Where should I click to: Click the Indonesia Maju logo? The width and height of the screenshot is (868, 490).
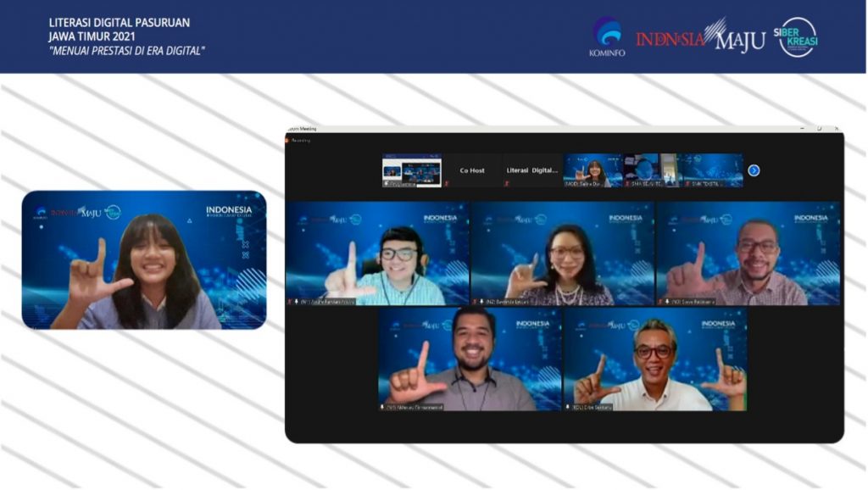(700, 37)
